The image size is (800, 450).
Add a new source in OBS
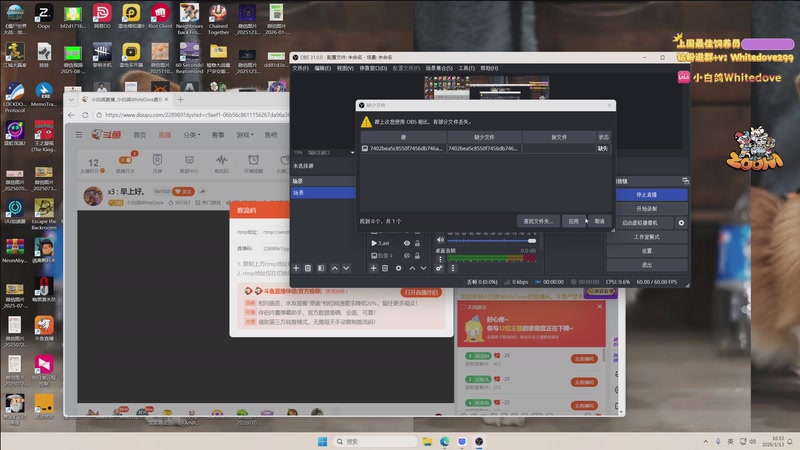(373, 268)
